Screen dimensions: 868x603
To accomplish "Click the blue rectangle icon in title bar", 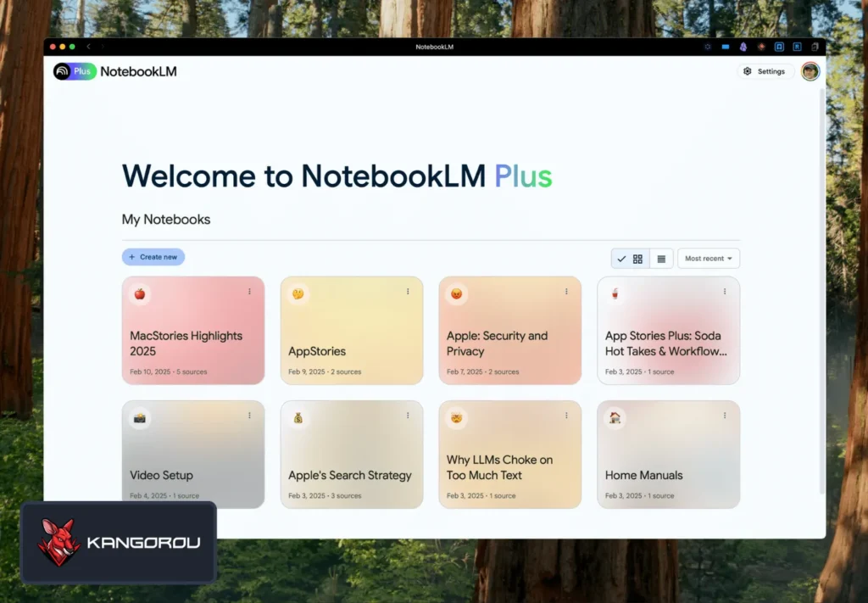I will 726,47.
